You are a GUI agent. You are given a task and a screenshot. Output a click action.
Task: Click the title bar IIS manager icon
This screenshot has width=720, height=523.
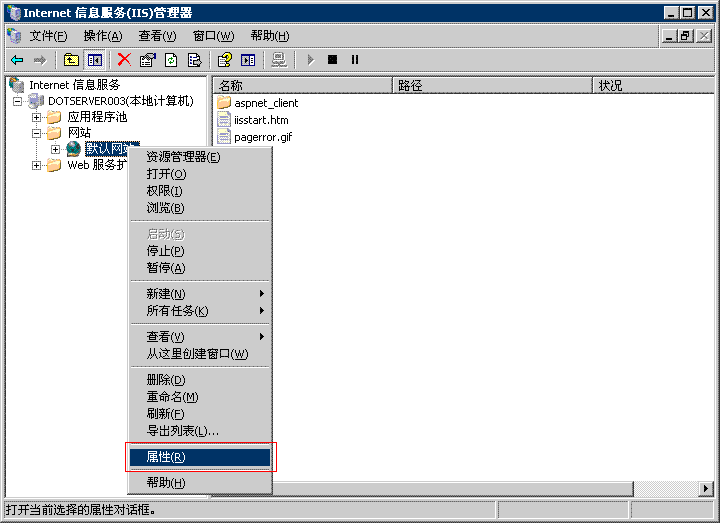pyautogui.click(x=14, y=12)
